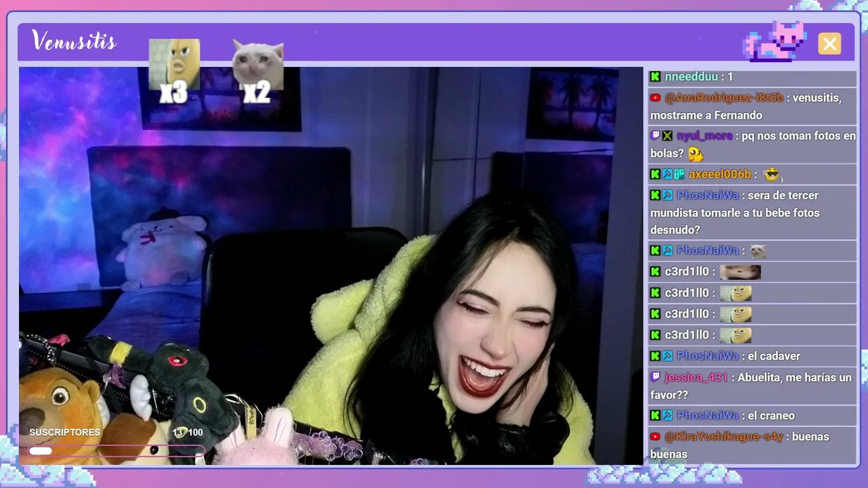Click the hammer badge on the 'el craneo' message
Image resolution: width=868 pixels, height=488 pixels.
pos(667,415)
